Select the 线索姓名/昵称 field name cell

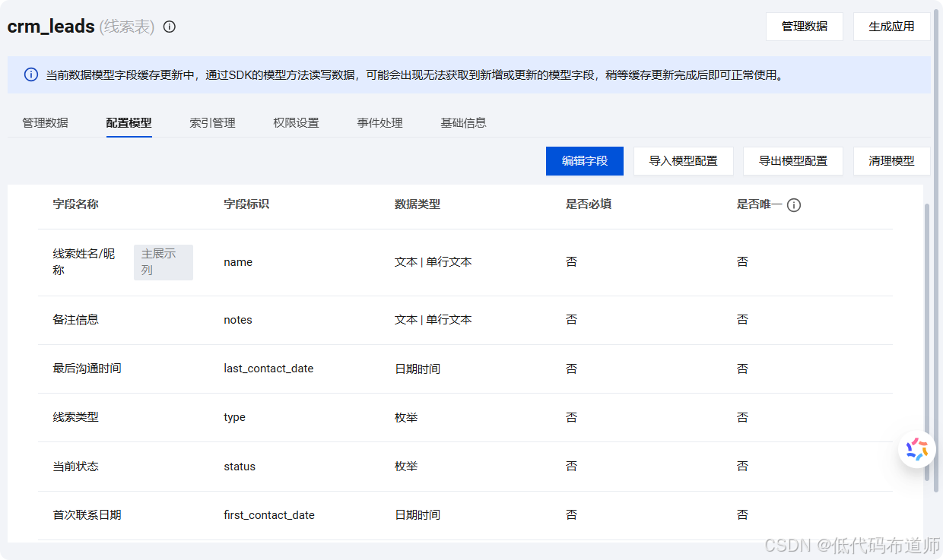[x=84, y=262]
